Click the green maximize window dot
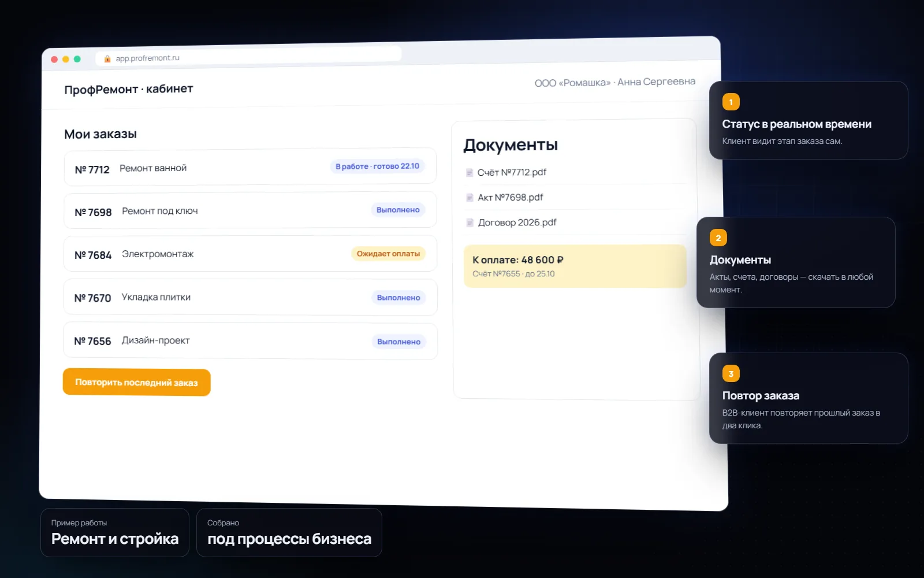924x578 pixels. (x=77, y=59)
